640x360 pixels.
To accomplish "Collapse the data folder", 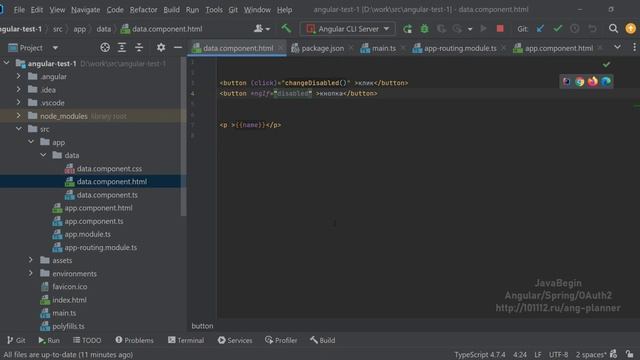I will pos(43,155).
